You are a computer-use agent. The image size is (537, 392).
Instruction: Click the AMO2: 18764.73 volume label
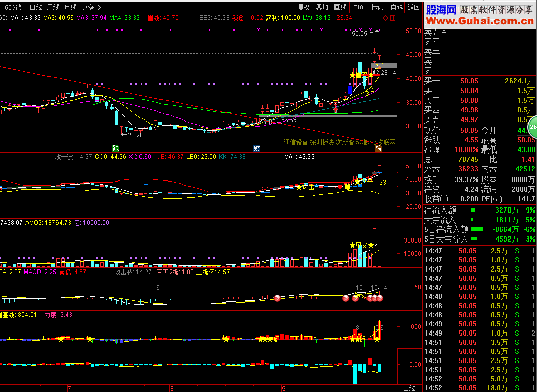click(x=48, y=223)
